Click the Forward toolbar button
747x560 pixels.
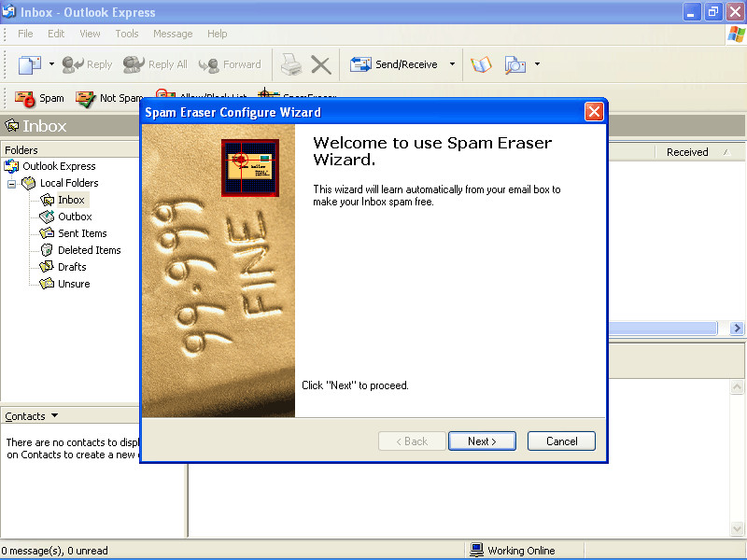(230, 64)
